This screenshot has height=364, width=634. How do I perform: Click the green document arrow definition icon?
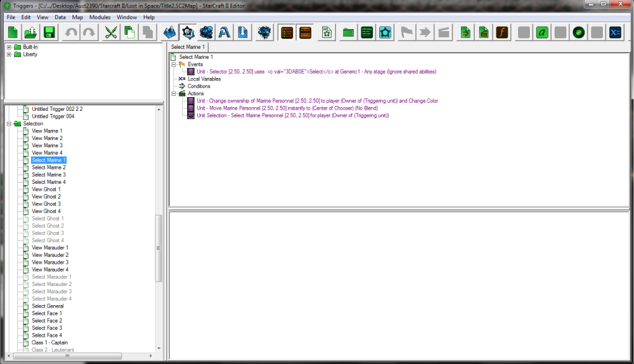click(465, 32)
